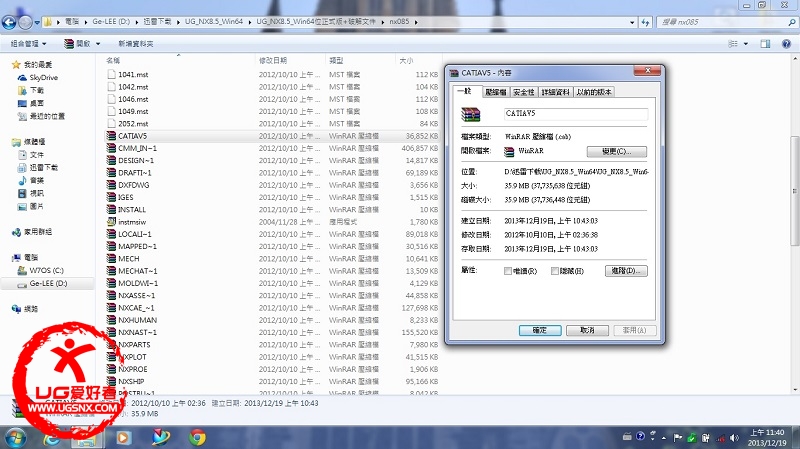Sort by the 名稱 column header
800x449 pixels.
coord(113,61)
